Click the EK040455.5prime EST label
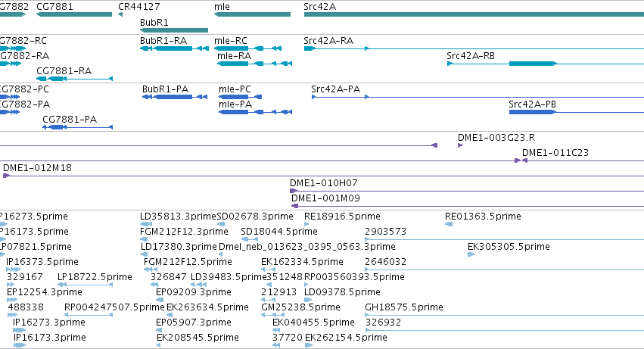This screenshot has height=349, width=644. point(313,323)
